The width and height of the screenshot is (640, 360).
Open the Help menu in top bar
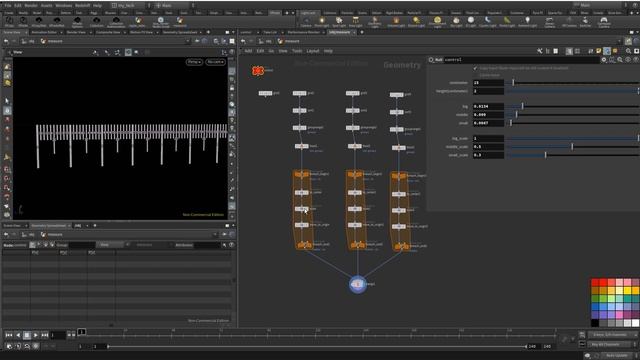click(x=97, y=5)
